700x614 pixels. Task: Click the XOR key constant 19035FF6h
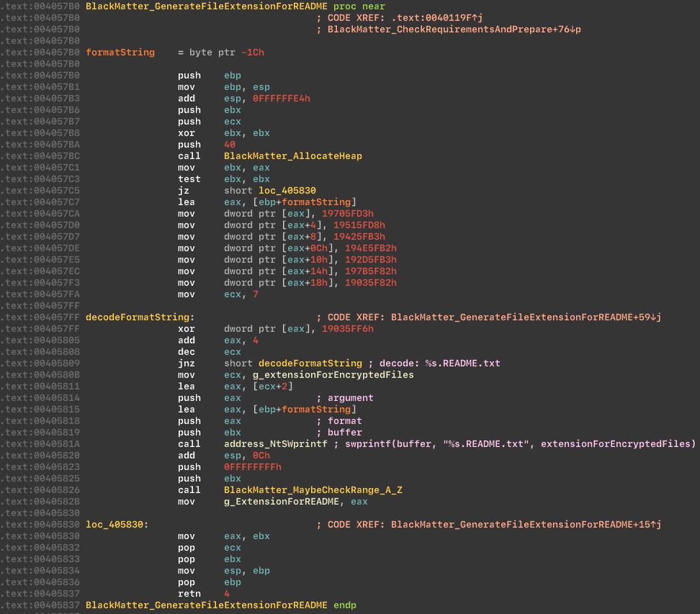click(x=347, y=329)
